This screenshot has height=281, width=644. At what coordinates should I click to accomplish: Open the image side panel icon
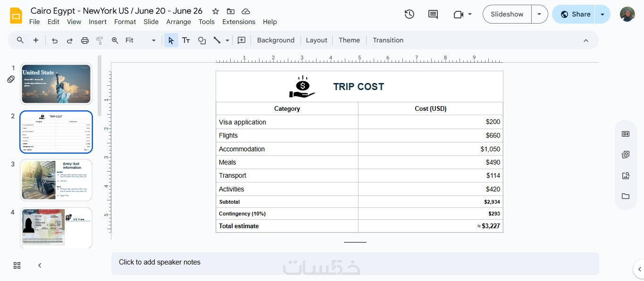[x=626, y=175]
